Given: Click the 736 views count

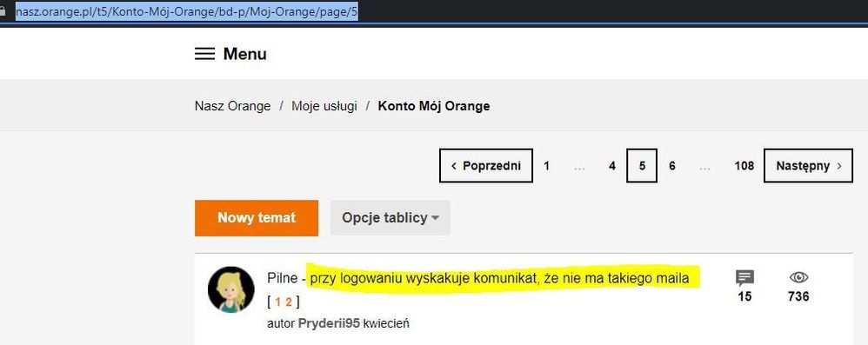Looking at the screenshot, I should 798,297.
